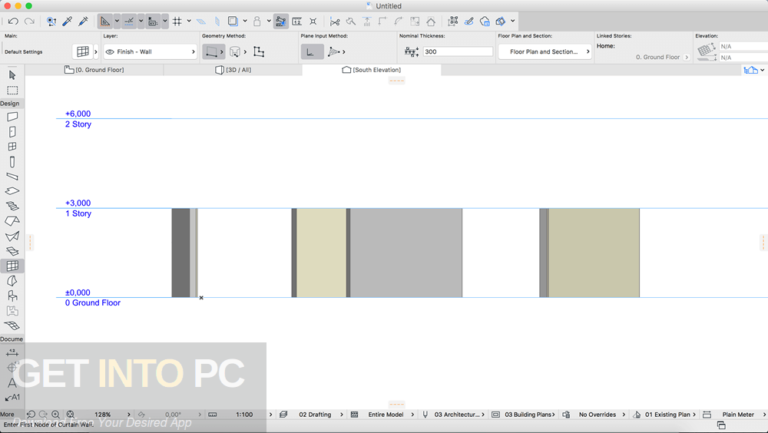The height and width of the screenshot is (433, 768).
Task: Click the Split scissors tool
Action: 335,21
